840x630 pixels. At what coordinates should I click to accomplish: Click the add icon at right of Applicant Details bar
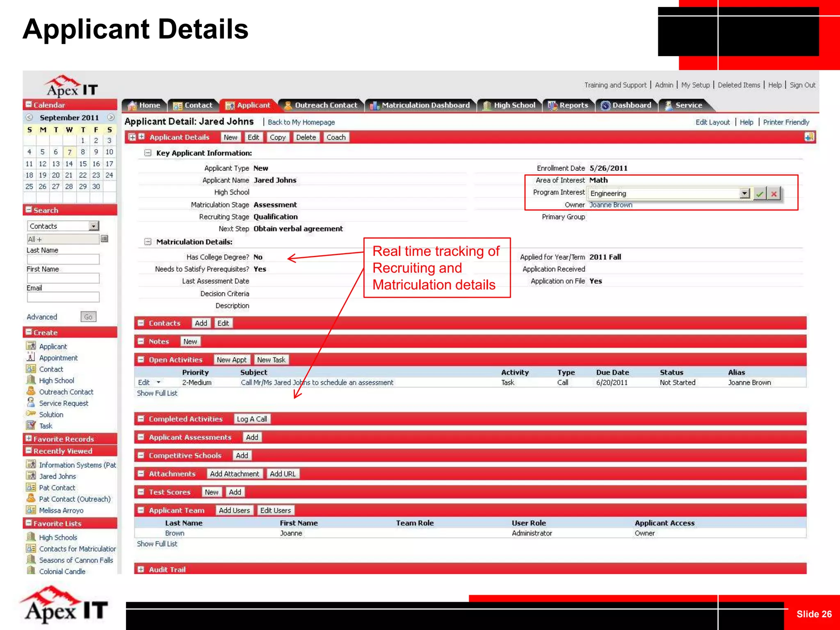tap(809, 137)
